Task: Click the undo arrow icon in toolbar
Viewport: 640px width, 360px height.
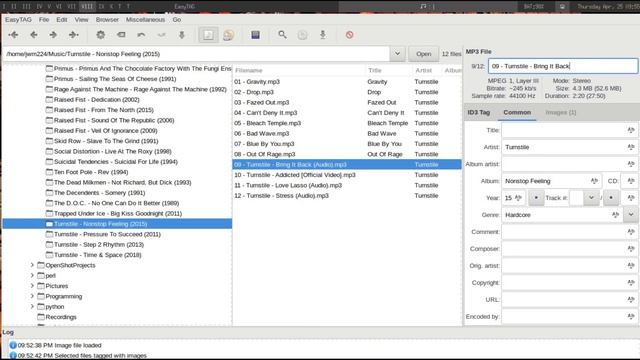Action: tap(141, 35)
